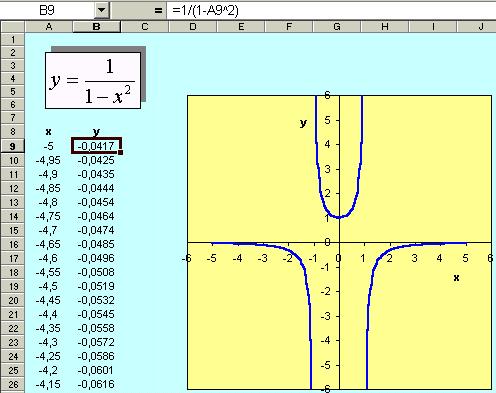Select cell containing -0,0572
The height and width of the screenshot is (393, 496).
pos(96,342)
